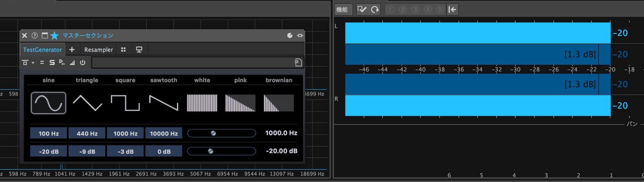Screen dimensions: 644x182
Task: Click the left channel bright blue meter bar
Action: [x=478, y=33]
